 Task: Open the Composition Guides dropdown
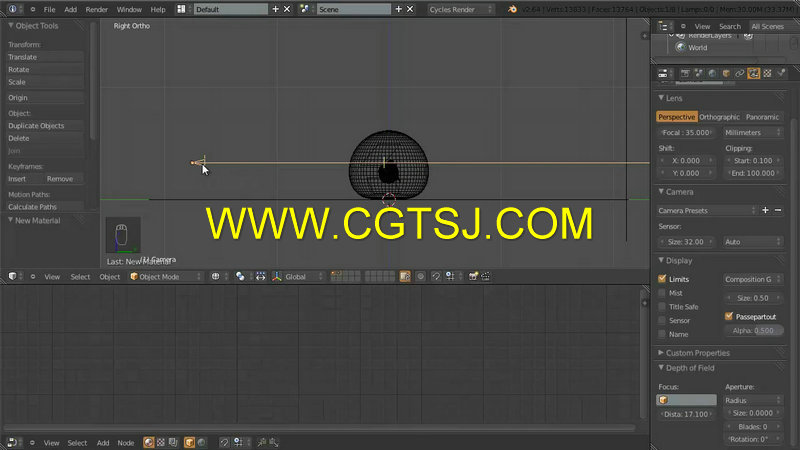753,279
